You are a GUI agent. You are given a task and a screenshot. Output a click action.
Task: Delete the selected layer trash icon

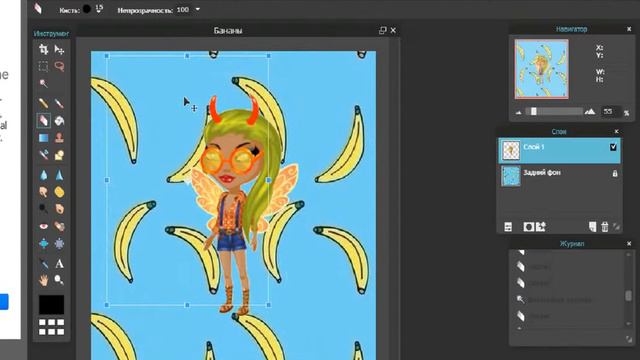pos(604,227)
